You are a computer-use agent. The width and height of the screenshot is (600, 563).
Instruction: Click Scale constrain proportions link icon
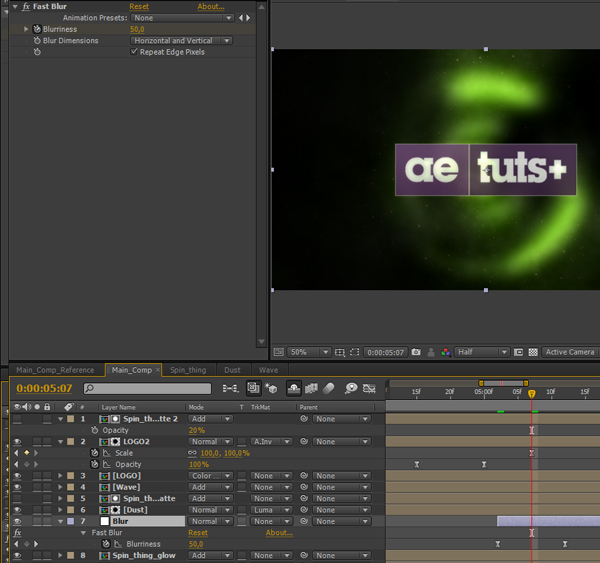coord(192,453)
